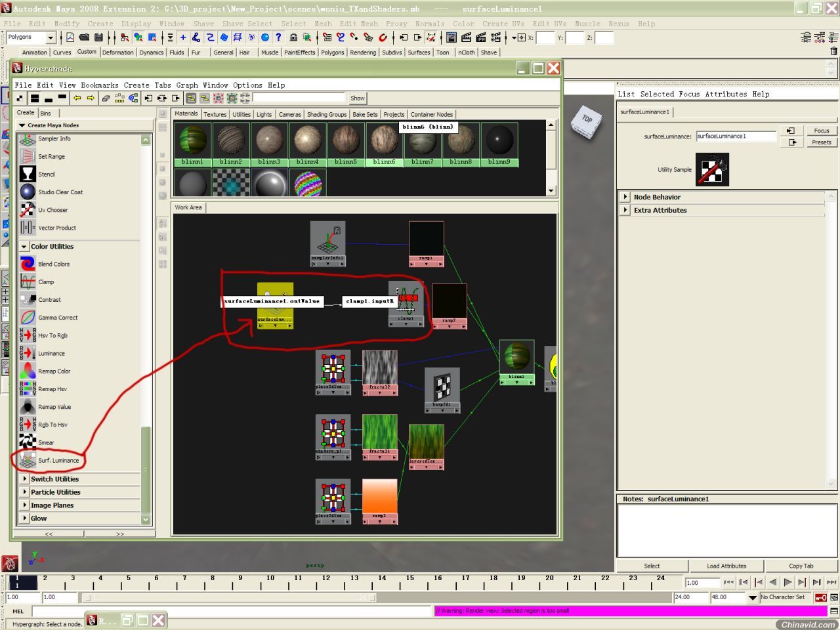
Task: Toggle the Create bar on/off icon
Action: [x=20, y=98]
